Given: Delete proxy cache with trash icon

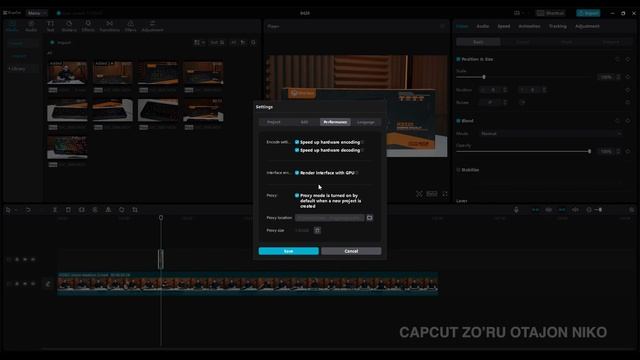Looking at the screenshot, I should pos(317,230).
